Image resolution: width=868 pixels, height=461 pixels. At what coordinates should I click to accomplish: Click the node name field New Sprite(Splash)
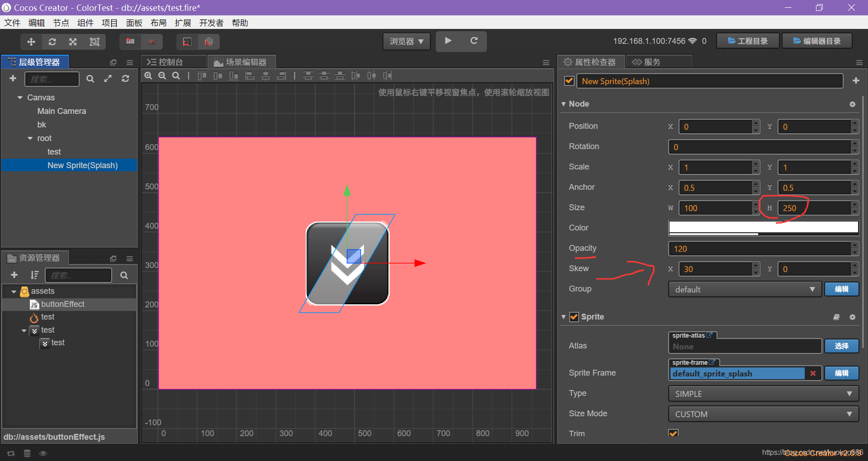(710, 81)
